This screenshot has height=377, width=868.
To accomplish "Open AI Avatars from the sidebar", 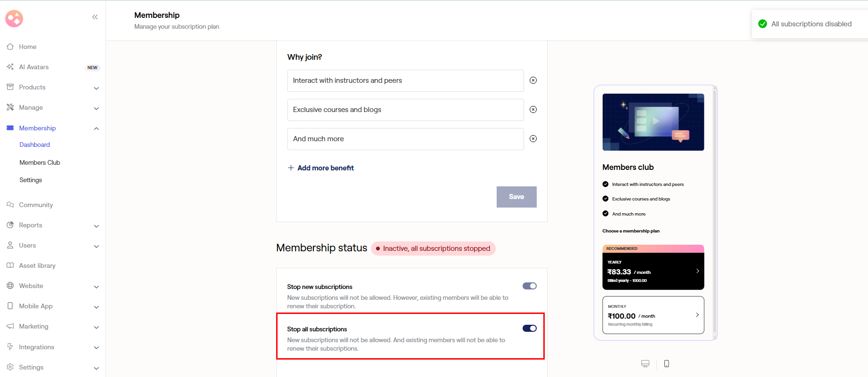I will (34, 67).
